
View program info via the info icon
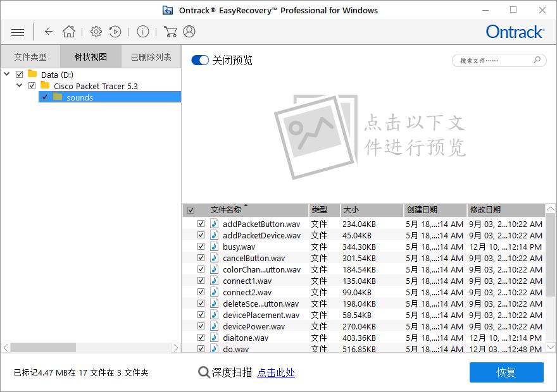click(x=142, y=31)
